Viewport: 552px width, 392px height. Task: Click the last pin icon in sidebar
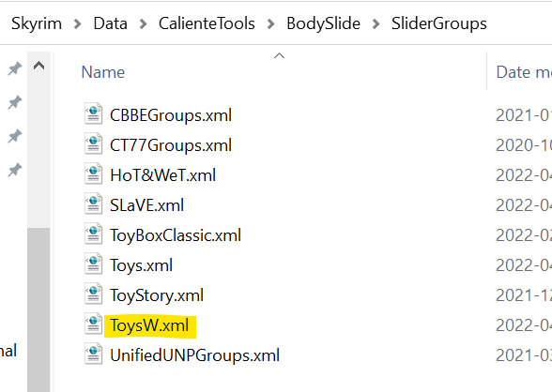coord(15,170)
